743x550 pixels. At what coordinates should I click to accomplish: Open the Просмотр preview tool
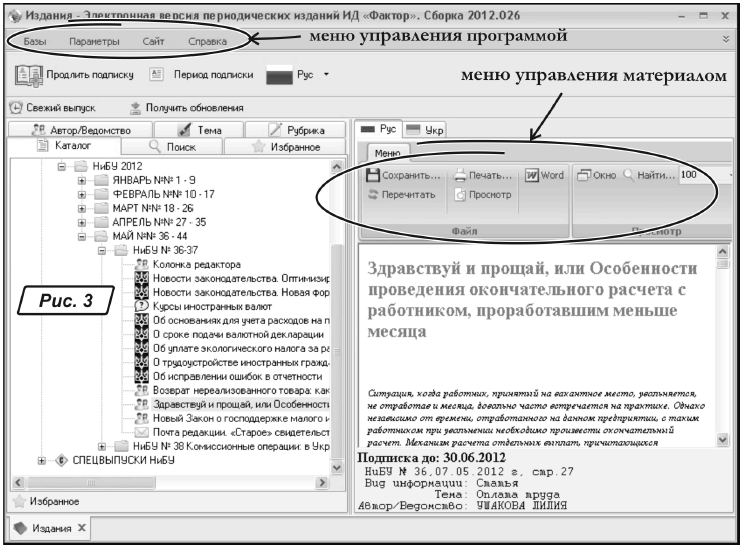[x=461, y=195]
